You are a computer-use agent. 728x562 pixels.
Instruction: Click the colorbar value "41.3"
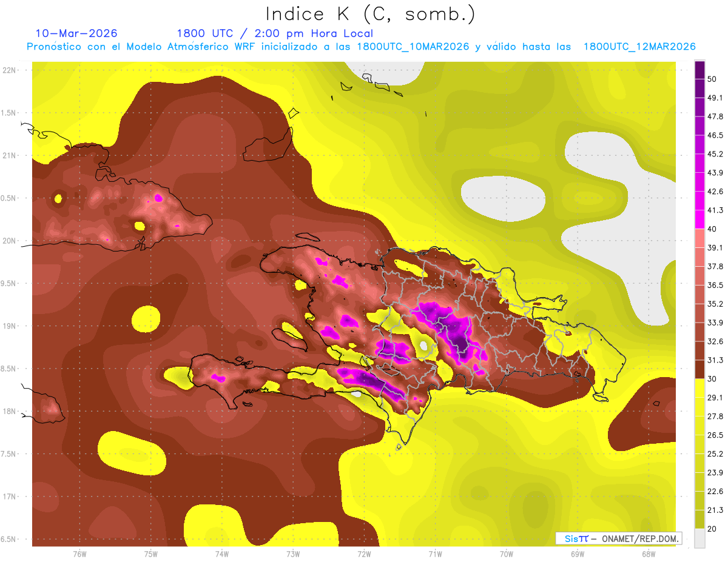715,210
